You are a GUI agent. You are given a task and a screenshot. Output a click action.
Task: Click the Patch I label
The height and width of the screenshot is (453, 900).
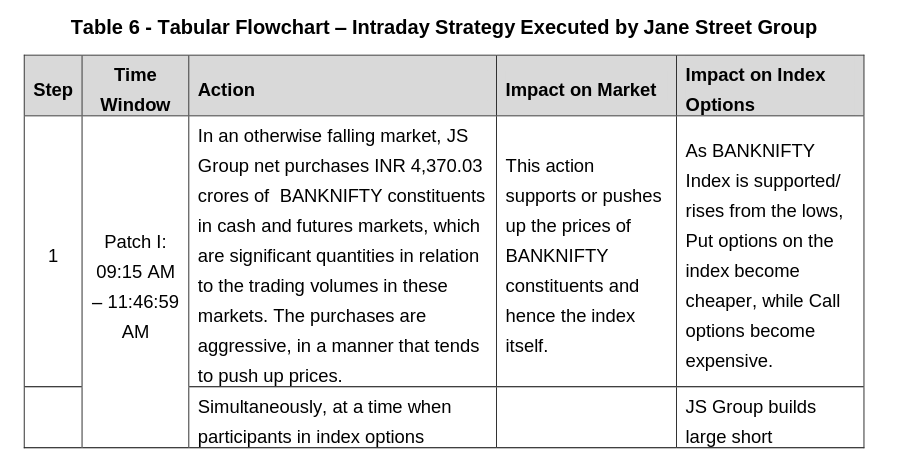(135, 242)
